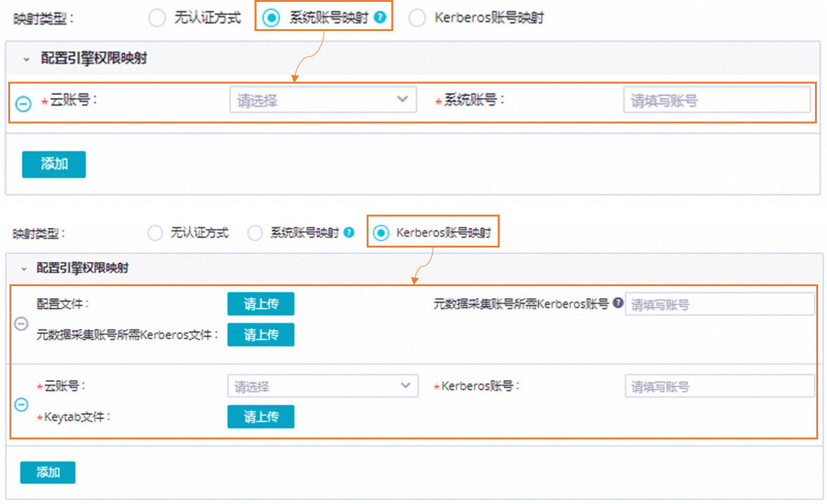Open the 云账号 dropdown in top section

[x=323, y=99]
